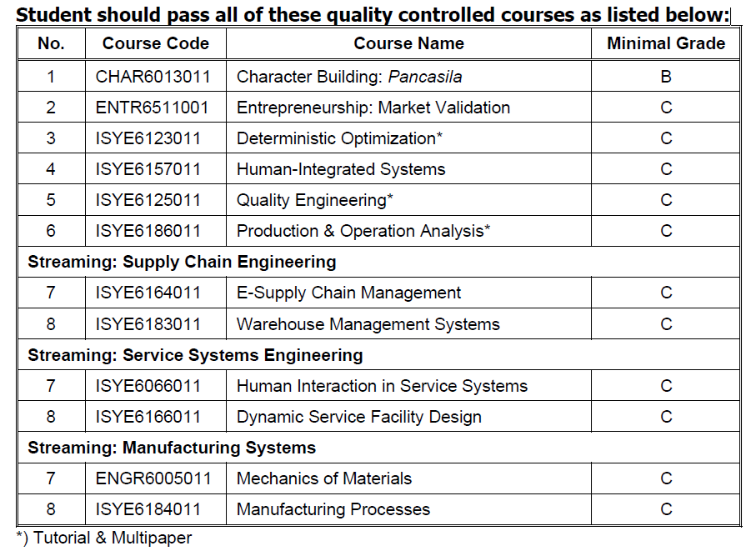Click course code CHAR6013011
756x556 pixels.
pyautogui.click(x=153, y=76)
